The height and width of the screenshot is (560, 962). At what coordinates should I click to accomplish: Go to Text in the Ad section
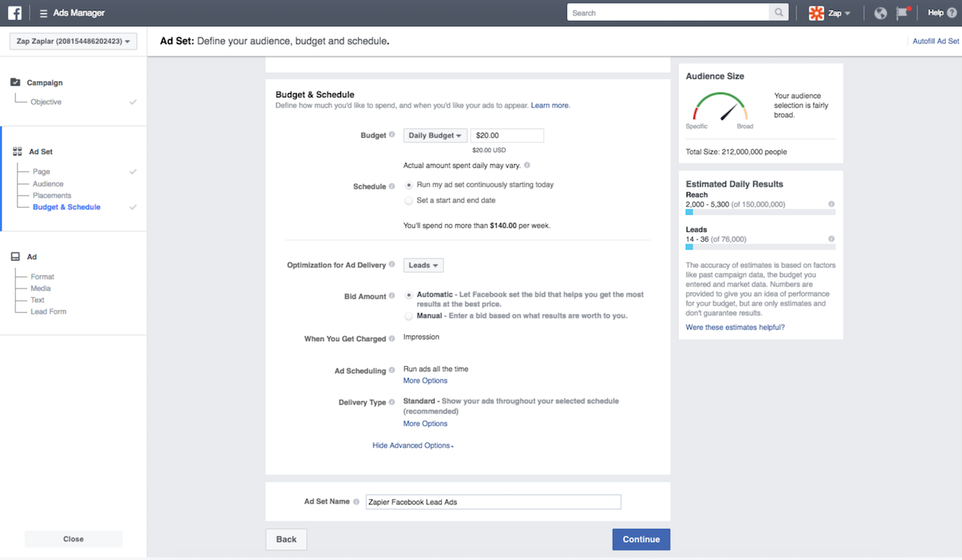(38, 300)
